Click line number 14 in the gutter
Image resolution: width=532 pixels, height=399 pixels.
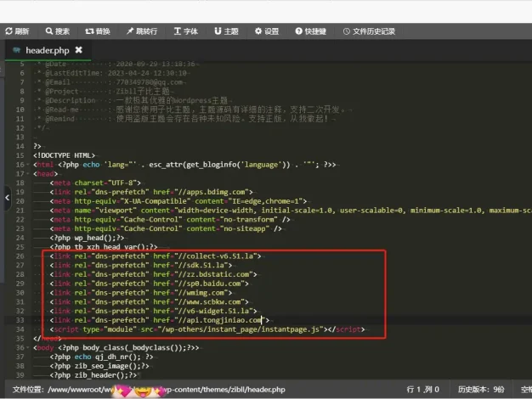20,147
